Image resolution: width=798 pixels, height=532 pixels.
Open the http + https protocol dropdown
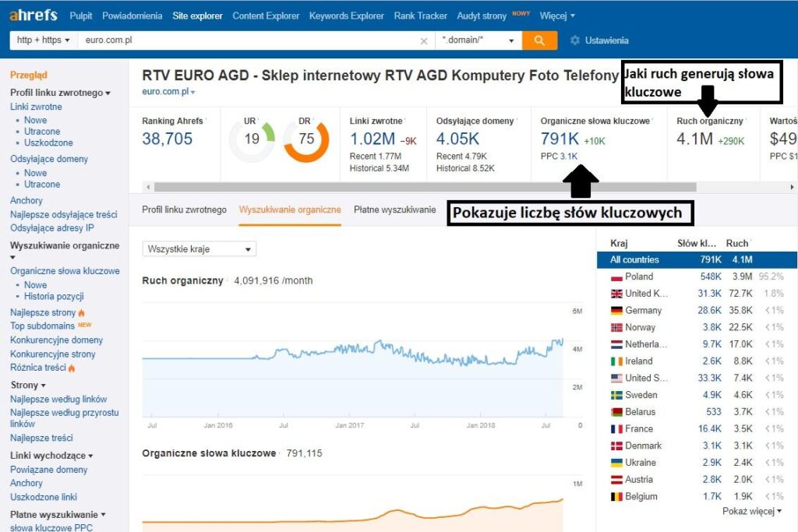pyautogui.click(x=44, y=41)
